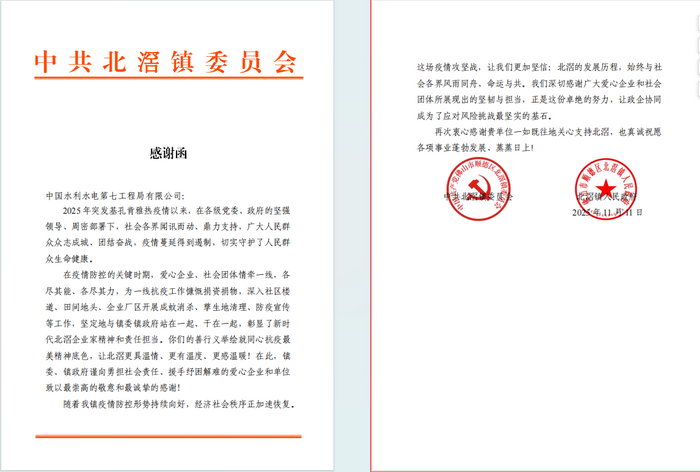Image resolution: width=700 pixels, height=472 pixels.
Task: Click the red header 中共北滘镇委员会
Action: pyautogui.click(x=166, y=62)
